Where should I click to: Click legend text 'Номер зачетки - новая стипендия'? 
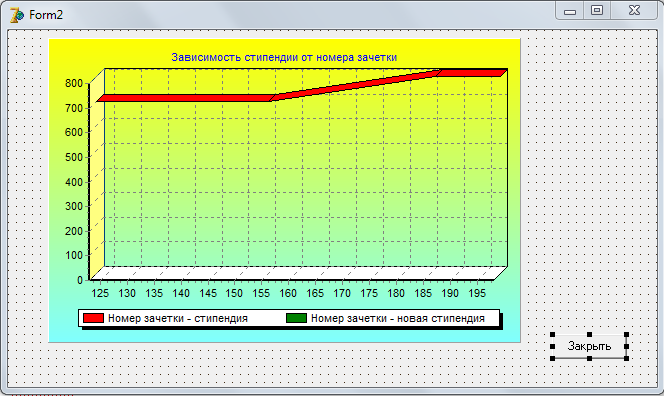(x=398, y=318)
